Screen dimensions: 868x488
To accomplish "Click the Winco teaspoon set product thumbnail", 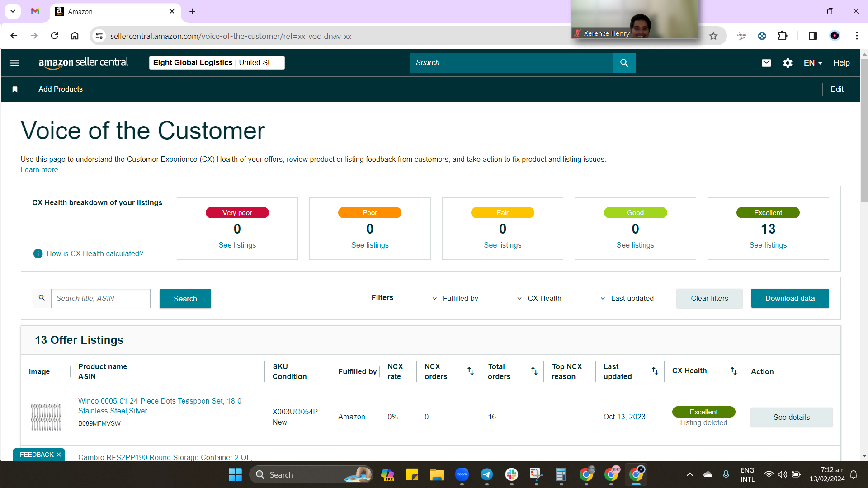I will point(46,417).
